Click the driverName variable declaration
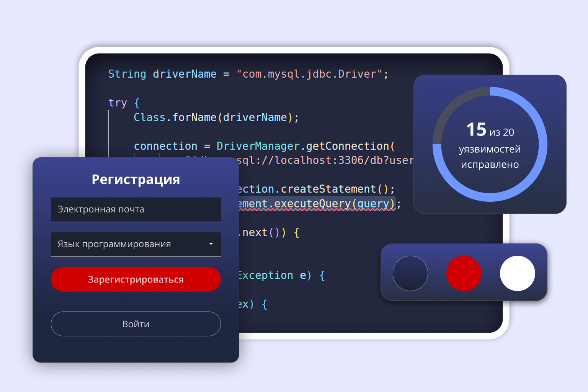This screenshot has height=392, width=588. [x=185, y=74]
